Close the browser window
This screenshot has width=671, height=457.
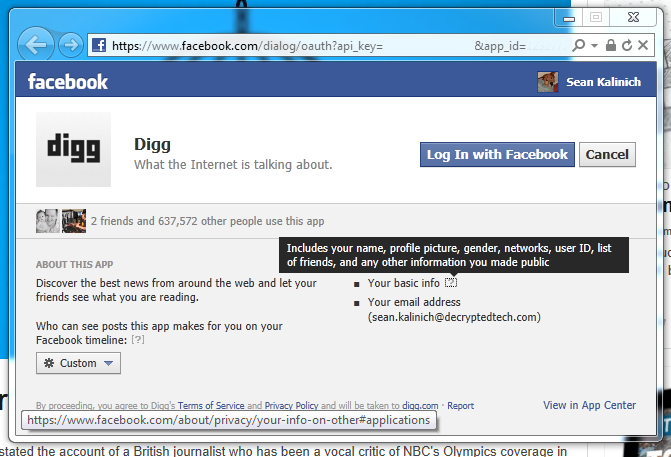633,17
